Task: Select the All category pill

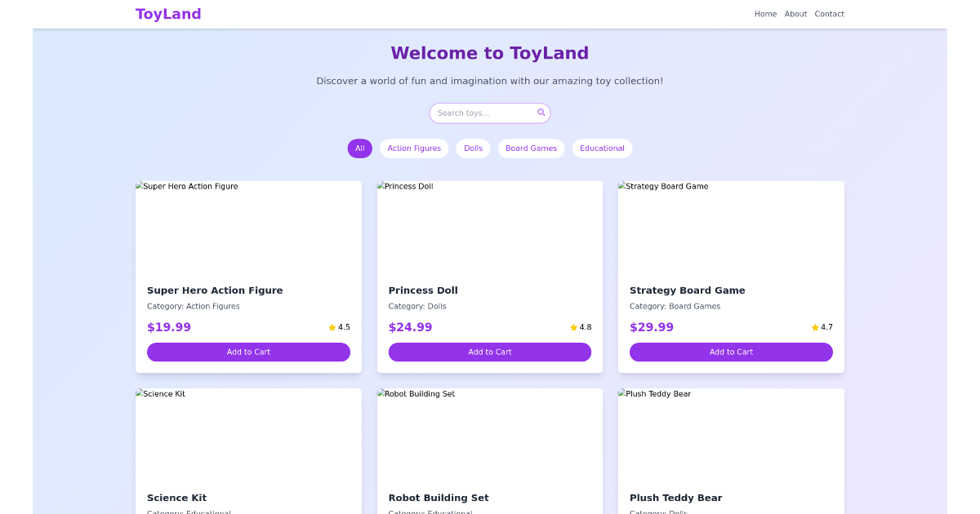Action: (359, 148)
